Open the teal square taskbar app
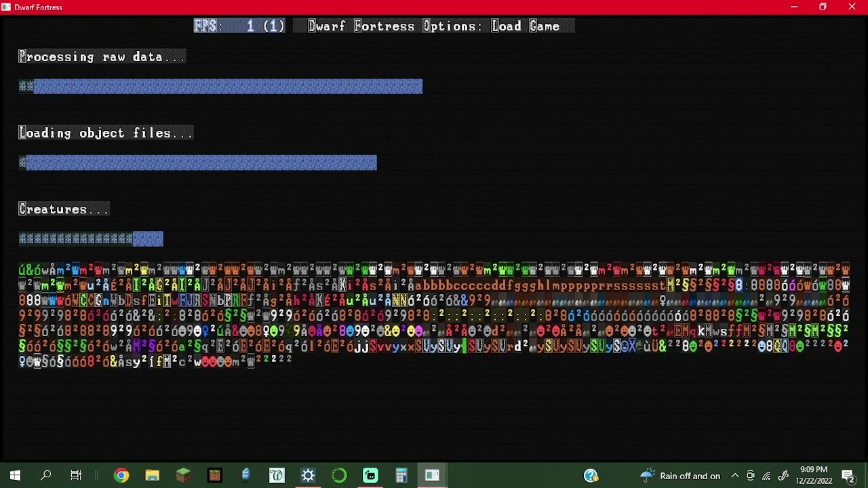 coord(370,476)
